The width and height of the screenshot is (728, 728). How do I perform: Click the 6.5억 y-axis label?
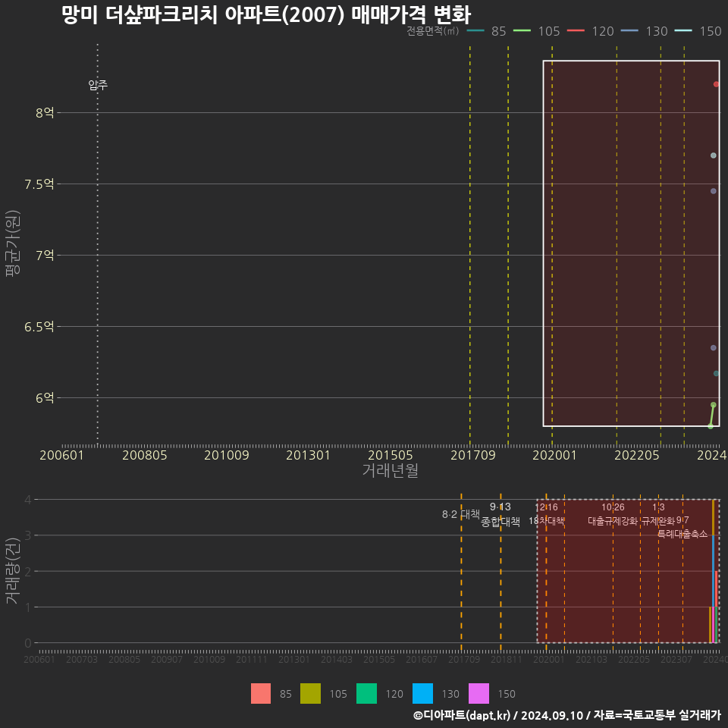(39, 327)
